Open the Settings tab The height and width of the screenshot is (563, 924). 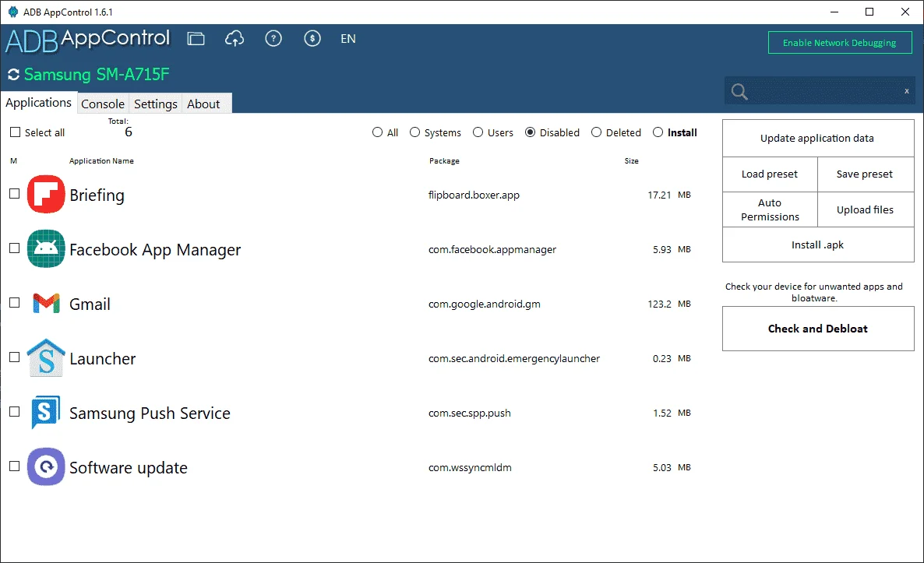tap(156, 104)
